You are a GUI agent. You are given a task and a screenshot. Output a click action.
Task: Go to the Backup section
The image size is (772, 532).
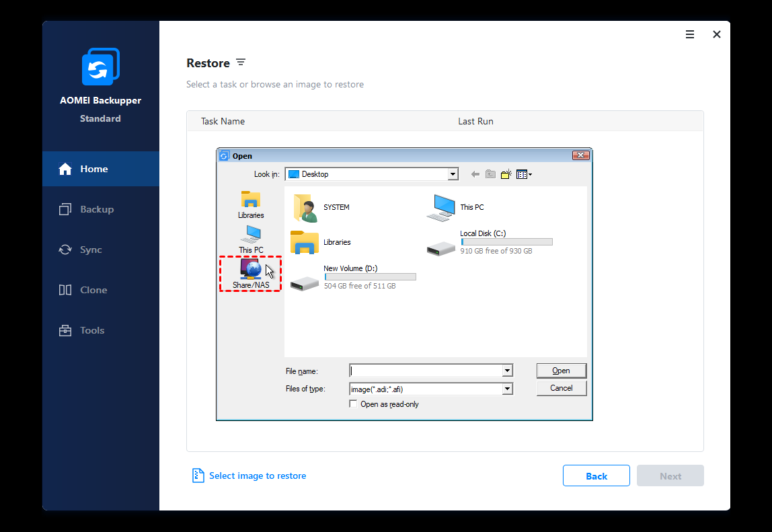(x=101, y=209)
